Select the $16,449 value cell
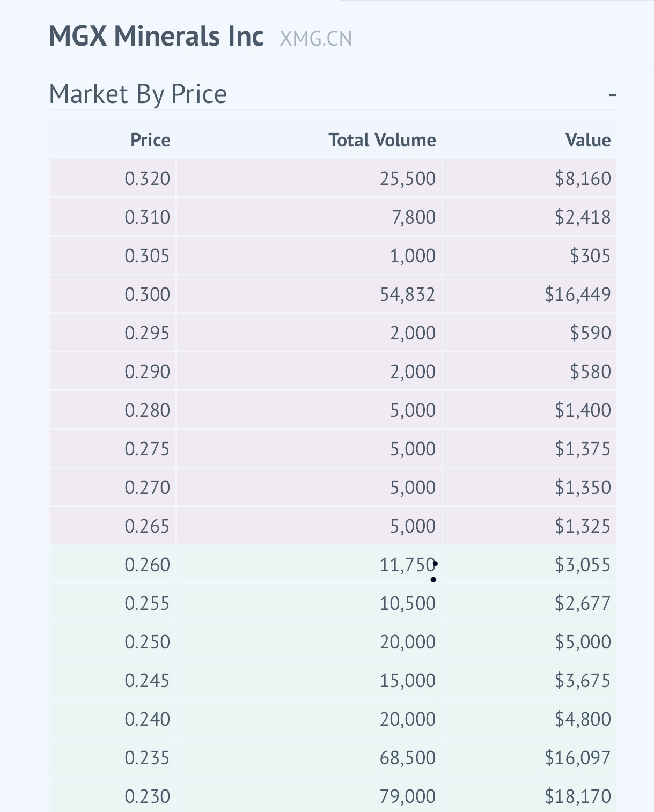The image size is (654, 812). pos(578,294)
